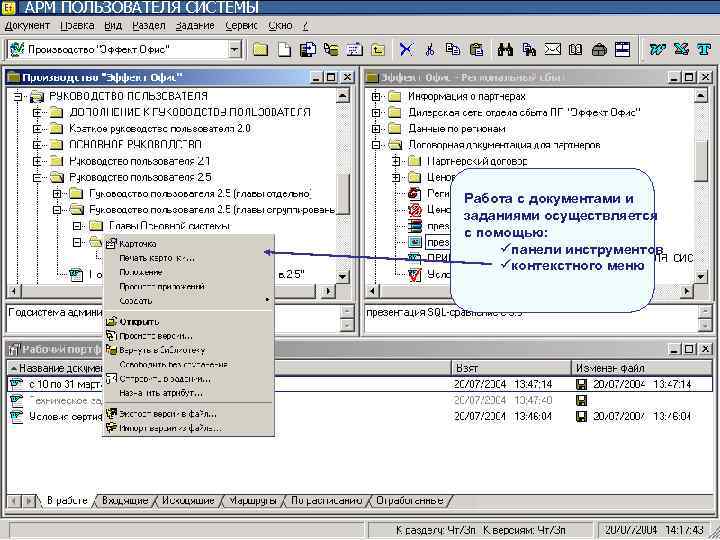Click the floppy disk icon in the 13:47:40 row
Screen dimensions: 720x540
pos(581,400)
